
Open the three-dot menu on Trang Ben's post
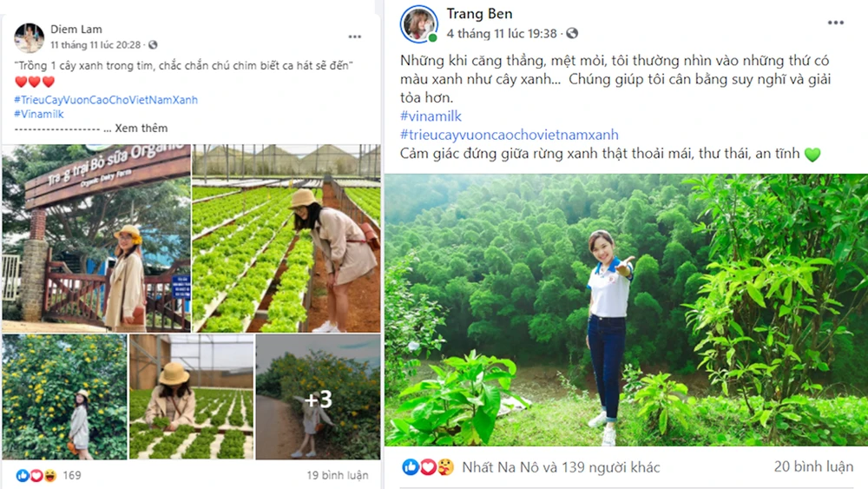pyautogui.click(x=835, y=23)
